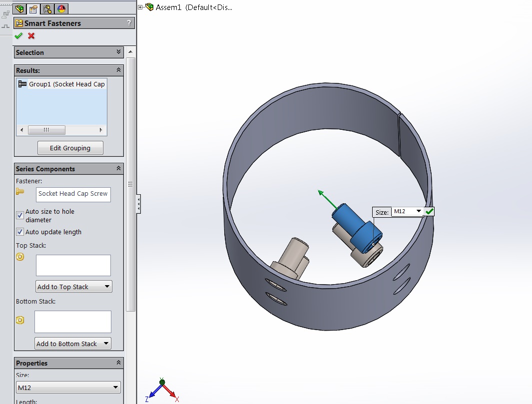Viewport: 532px width, 404px height.
Task: Select Group1 in the Results list
Action: click(x=62, y=84)
